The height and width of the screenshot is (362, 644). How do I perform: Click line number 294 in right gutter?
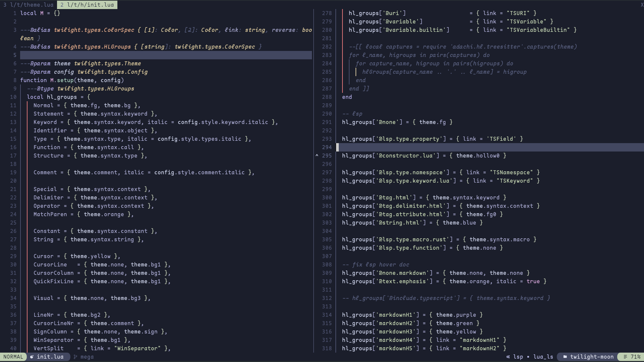click(327, 147)
